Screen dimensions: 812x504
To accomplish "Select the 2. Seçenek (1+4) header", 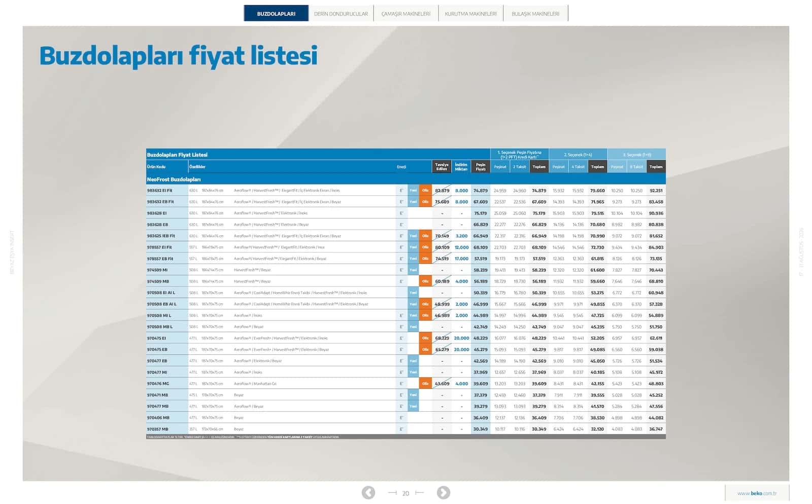I will click(578, 155).
